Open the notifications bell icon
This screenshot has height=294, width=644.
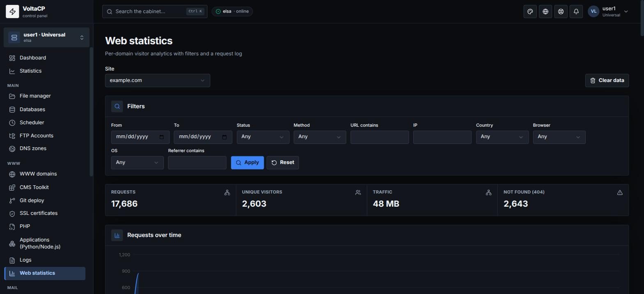pos(576,11)
